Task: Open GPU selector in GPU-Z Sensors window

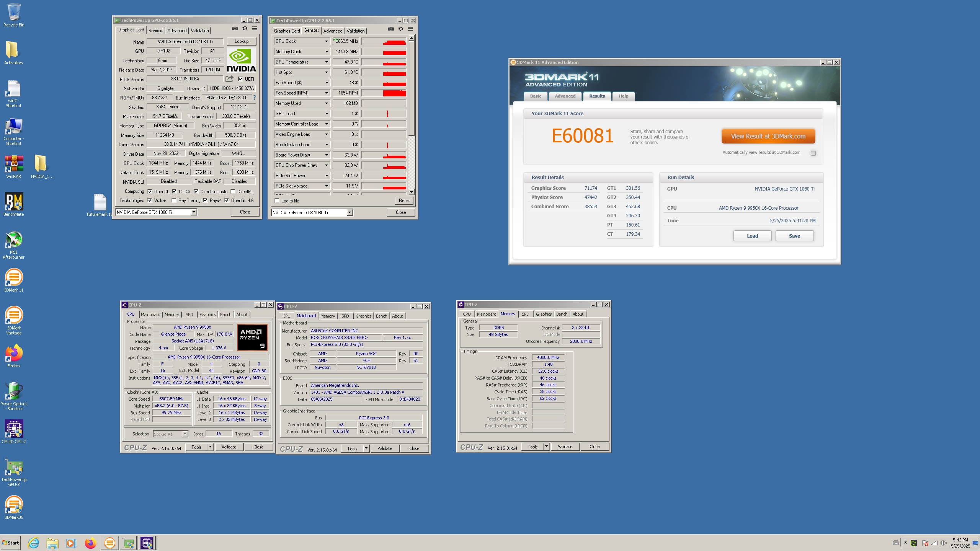Action: [350, 212]
